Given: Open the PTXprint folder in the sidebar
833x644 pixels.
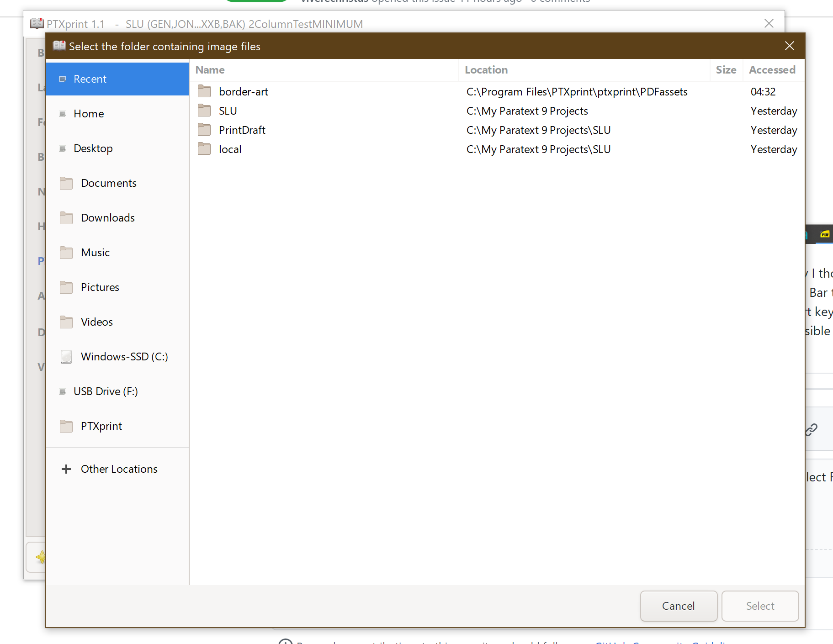Looking at the screenshot, I should coord(101,426).
